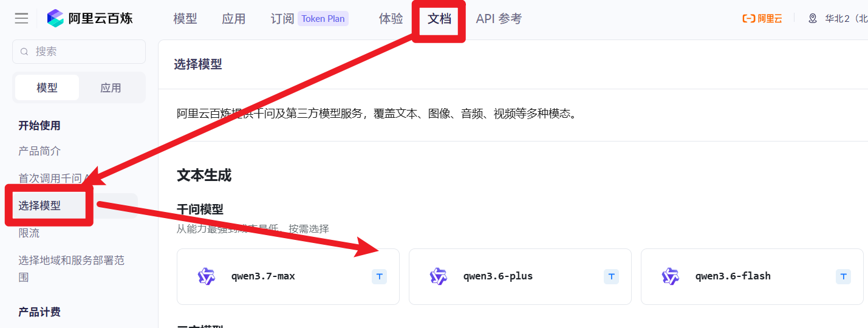Viewport: 868px width, 328px height.
Task: Select 选择模型 in the sidebar
Action: pos(74,206)
